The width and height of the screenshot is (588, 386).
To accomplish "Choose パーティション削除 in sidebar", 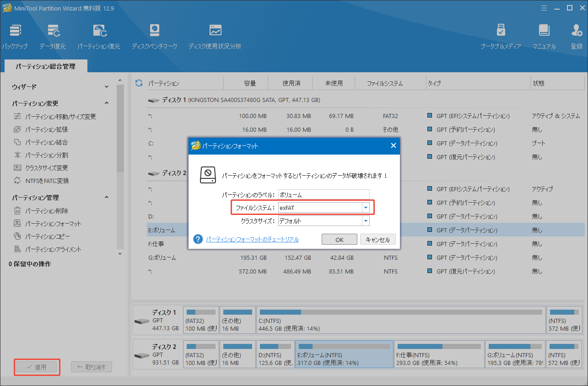I will 41,211.
